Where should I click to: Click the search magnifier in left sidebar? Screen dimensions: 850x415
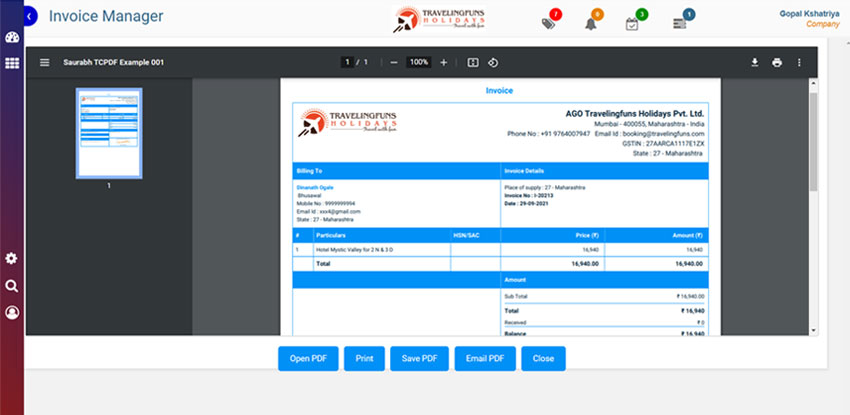pos(12,286)
